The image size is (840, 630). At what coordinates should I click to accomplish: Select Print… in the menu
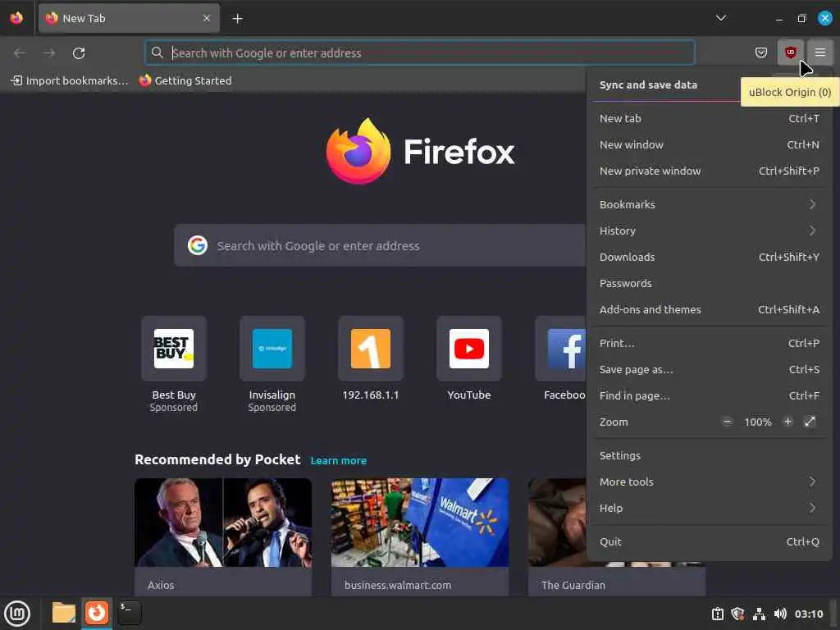(710, 344)
